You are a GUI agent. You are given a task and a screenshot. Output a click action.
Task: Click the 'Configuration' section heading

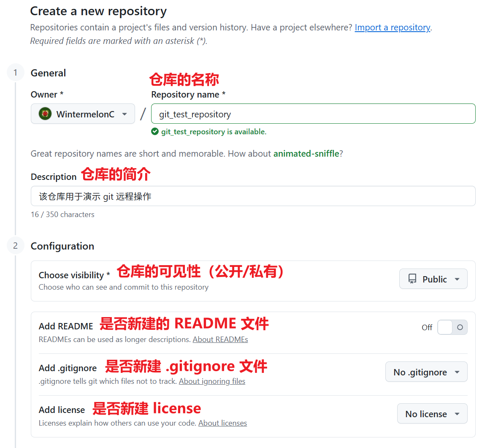pos(62,246)
